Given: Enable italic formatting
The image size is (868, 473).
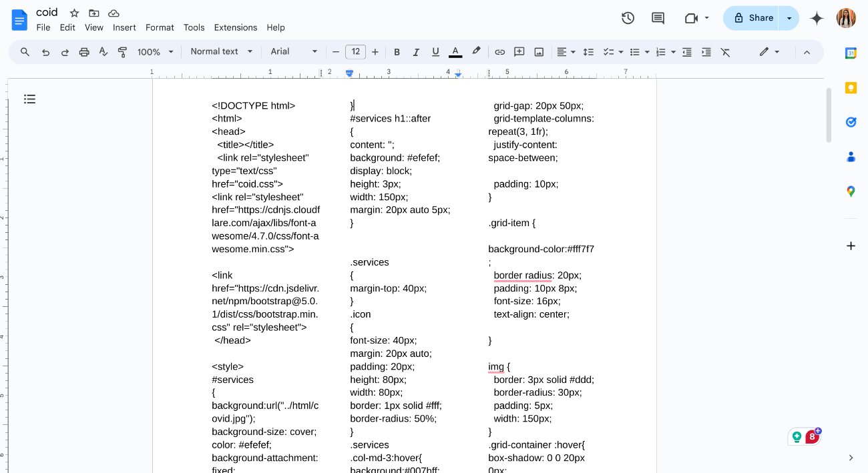Looking at the screenshot, I should pyautogui.click(x=415, y=51).
